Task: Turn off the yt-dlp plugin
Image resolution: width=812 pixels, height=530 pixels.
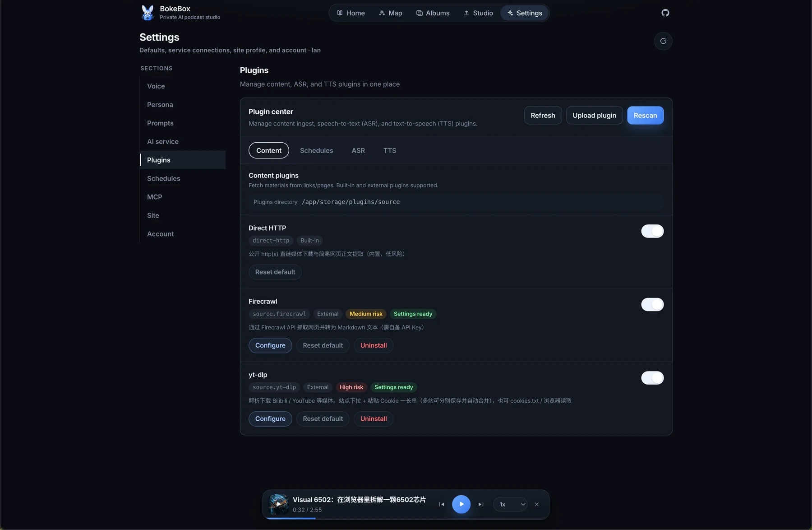Action: click(x=652, y=378)
